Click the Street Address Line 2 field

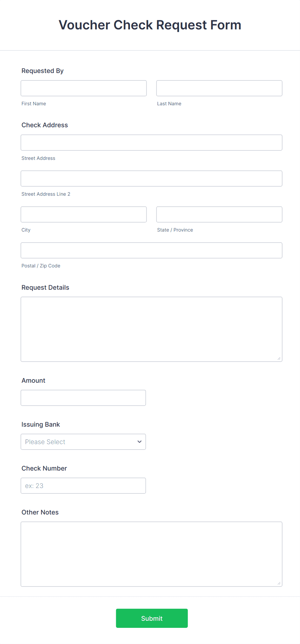pos(151,178)
